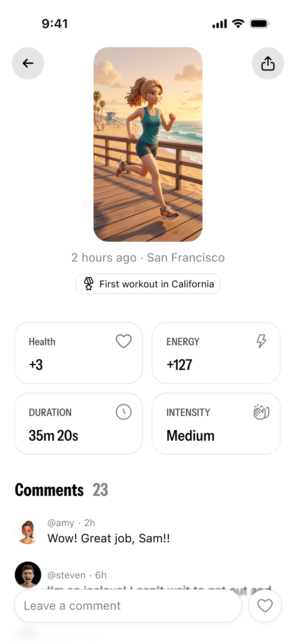Viewport: 296px width, 644px height.
Task: Open the First workout in California badge
Action: pos(148,284)
